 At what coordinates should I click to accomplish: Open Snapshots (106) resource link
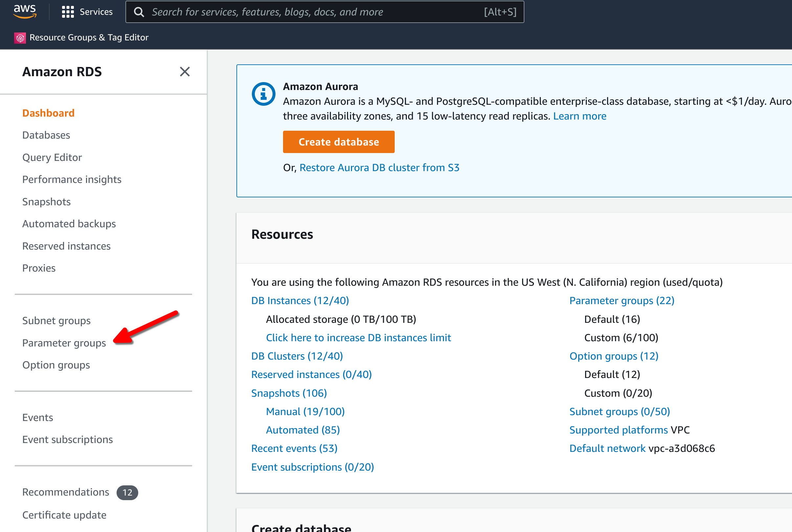click(x=289, y=393)
